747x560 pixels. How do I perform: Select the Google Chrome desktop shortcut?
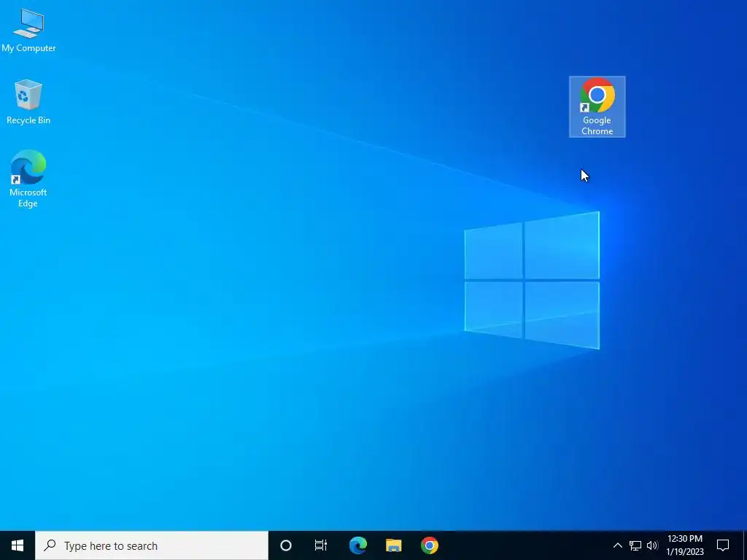[x=597, y=106]
